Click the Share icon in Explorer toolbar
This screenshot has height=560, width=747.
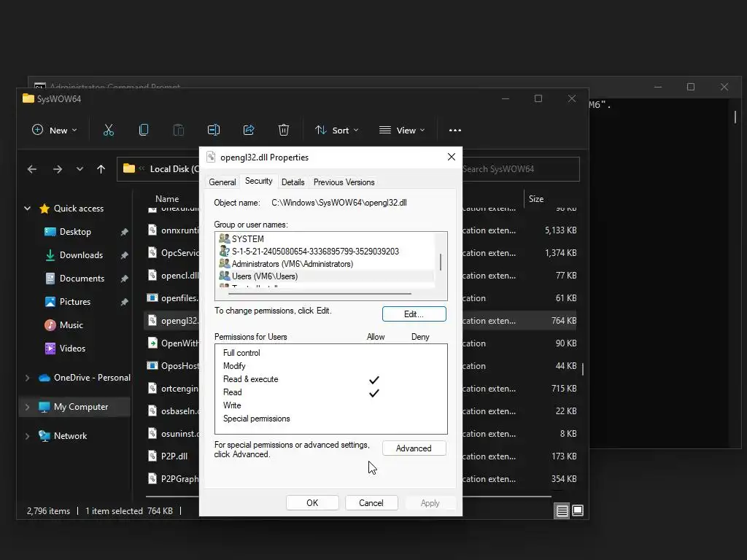pyautogui.click(x=249, y=130)
